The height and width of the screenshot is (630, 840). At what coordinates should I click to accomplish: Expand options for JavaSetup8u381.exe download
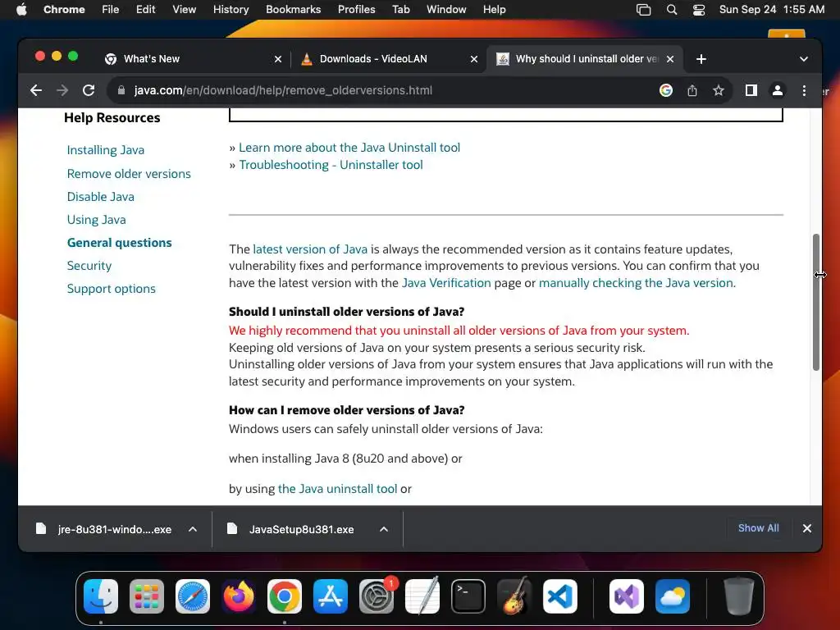coord(384,529)
